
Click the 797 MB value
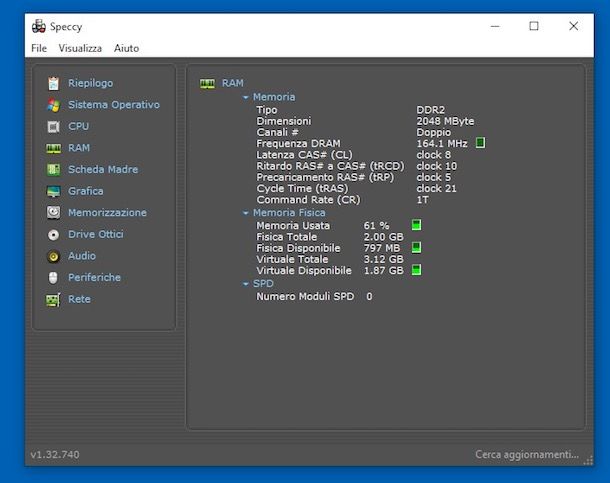coord(382,248)
